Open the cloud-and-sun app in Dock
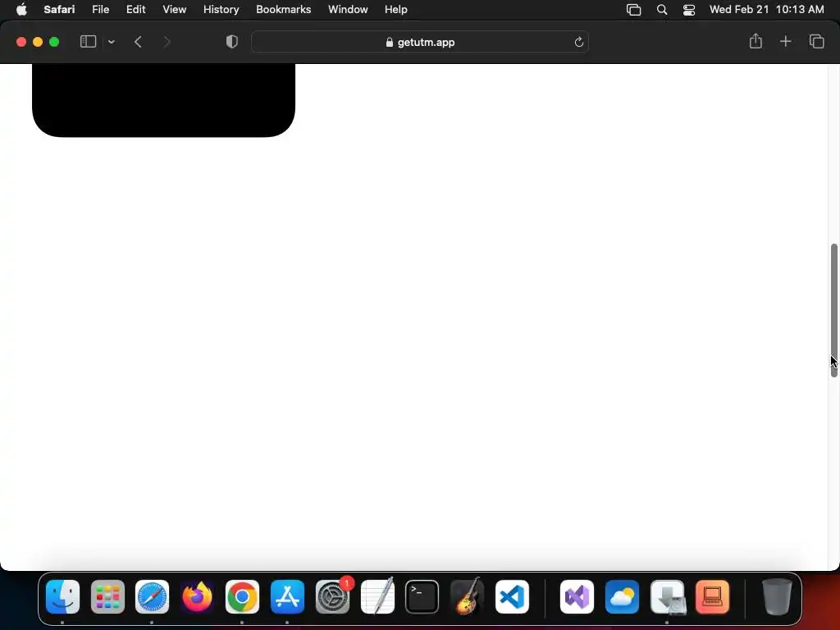 point(622,596)
